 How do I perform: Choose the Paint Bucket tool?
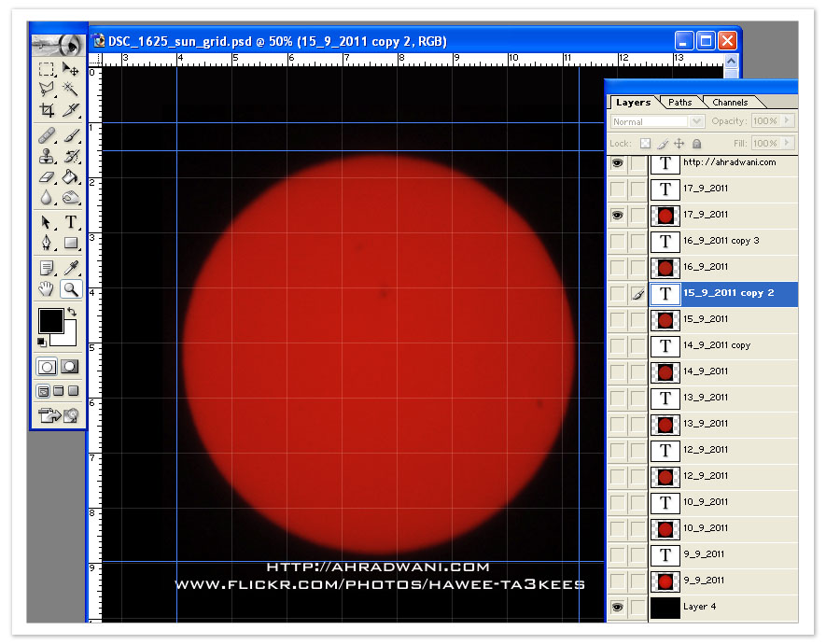pyautogui.click(x=71, y=176)
